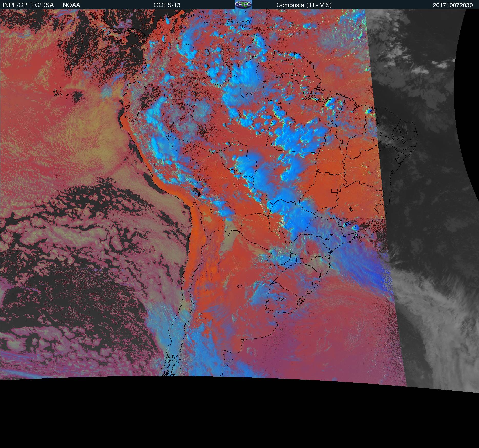Click the NOAA label in the header

point(71,5)
